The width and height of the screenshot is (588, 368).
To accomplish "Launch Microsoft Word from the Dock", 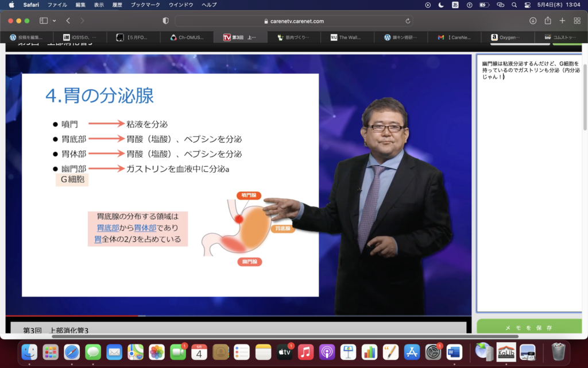I will 454,351.
